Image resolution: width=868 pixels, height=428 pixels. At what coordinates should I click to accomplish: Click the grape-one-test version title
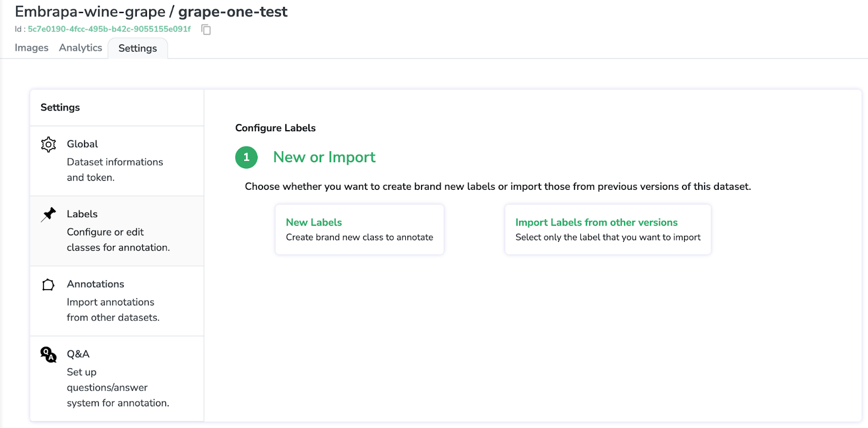(233, 12)
